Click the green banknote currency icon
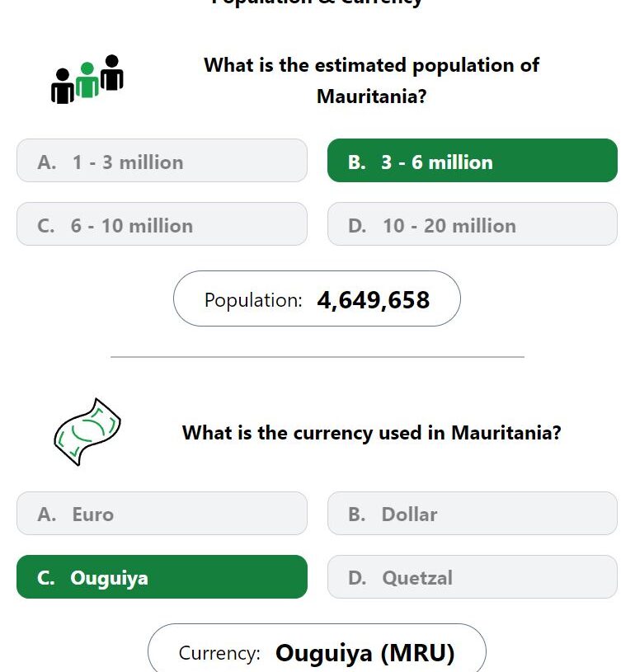Image resolution: width=635 pixels, height=672 pixels. (x=87, y=432)
